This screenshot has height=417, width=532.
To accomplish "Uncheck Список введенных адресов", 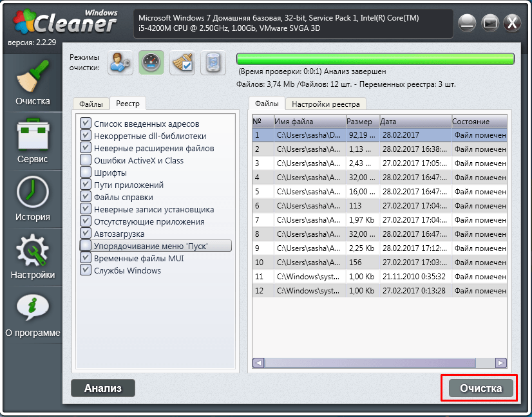I will tap(86, 123).
